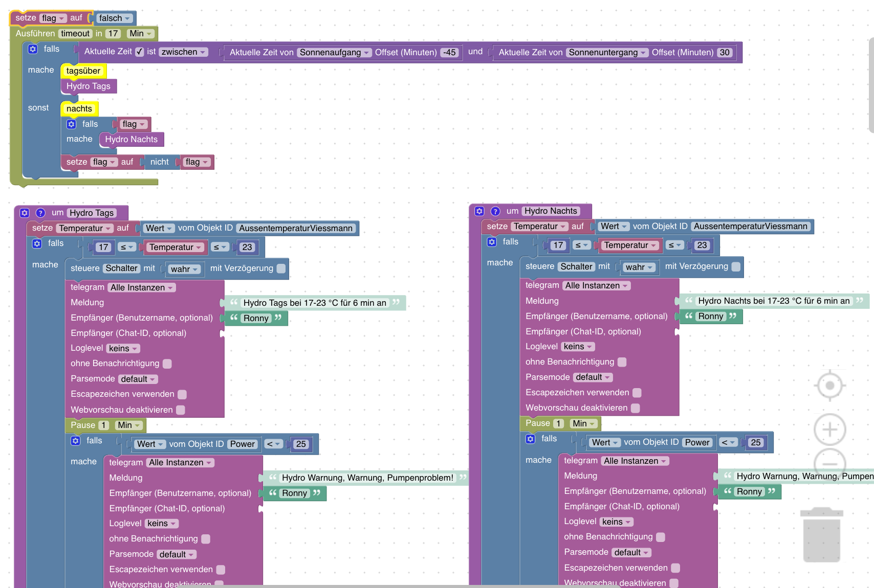Screen dimensions: 874x588
Task: Open Temperatur variable dropdown in Hydro Nachts setze block
Action: [540, 227]
